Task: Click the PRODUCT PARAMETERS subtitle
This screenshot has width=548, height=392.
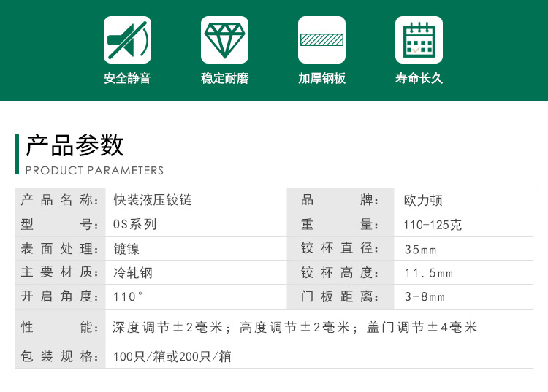Action: 94,170
